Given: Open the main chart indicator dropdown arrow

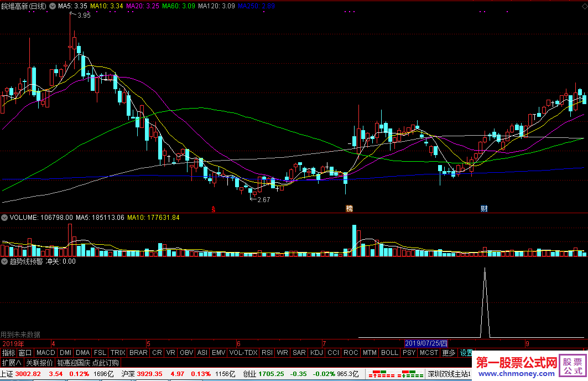Looking at the screenshot, I should [x=53, y=6].
